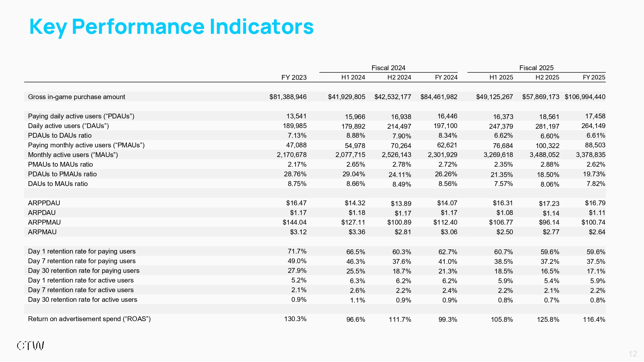
Task: Click the FY 2023 column header
Action: pyautogui.click(x=294, y=78)
